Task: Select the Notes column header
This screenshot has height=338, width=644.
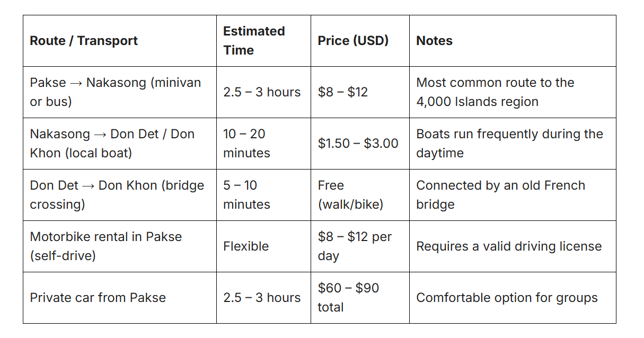Action: point(513,41)
